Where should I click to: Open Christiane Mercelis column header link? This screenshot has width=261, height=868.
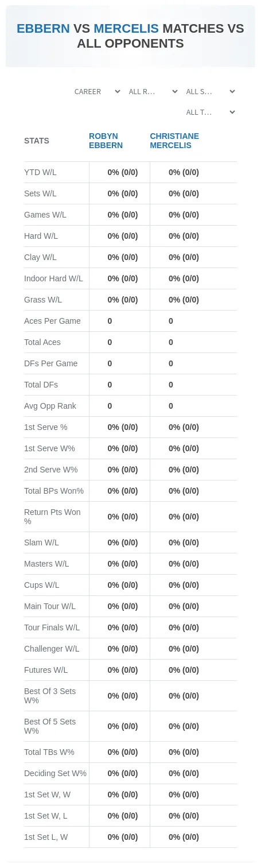click(x=174, y=141)
